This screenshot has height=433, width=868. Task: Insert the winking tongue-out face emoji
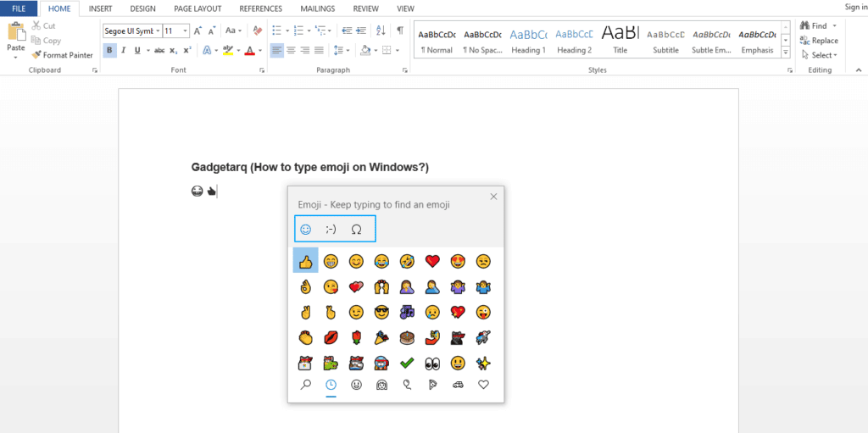click(483, 313)
